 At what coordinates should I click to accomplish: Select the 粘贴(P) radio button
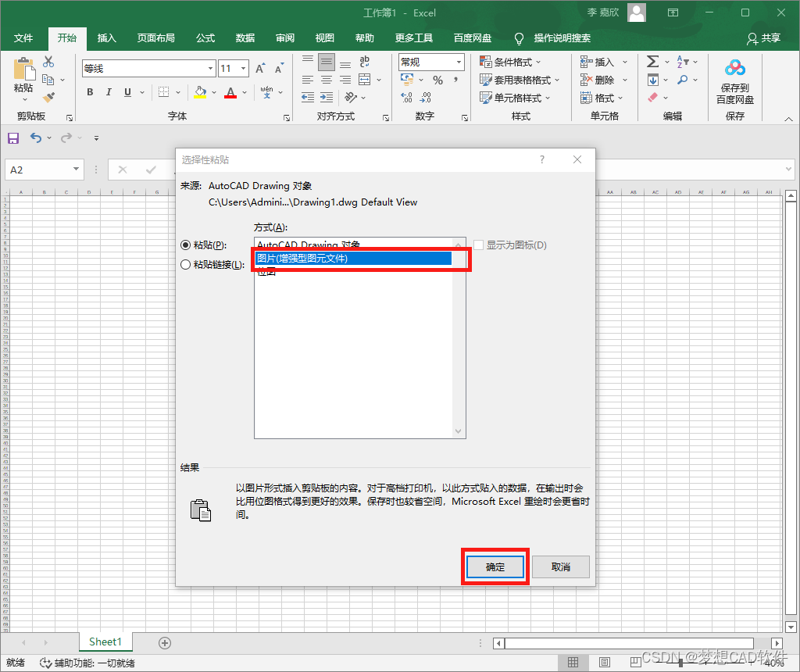pyautogui.click(x=186, y=245)
